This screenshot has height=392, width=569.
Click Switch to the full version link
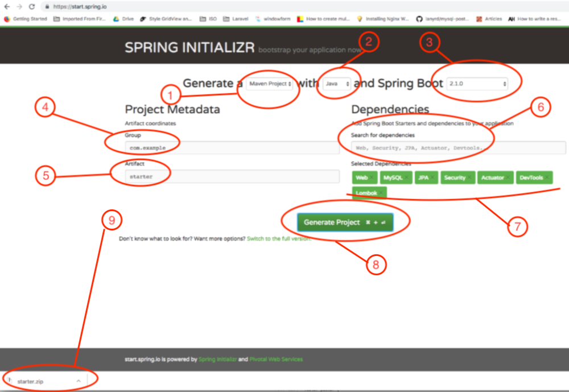click(279, 239)
